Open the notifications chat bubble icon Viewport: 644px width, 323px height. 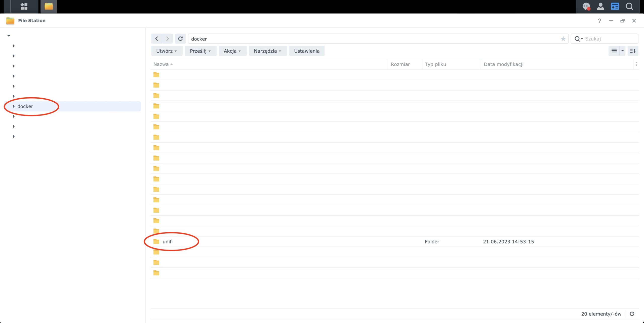click(586, 6)
